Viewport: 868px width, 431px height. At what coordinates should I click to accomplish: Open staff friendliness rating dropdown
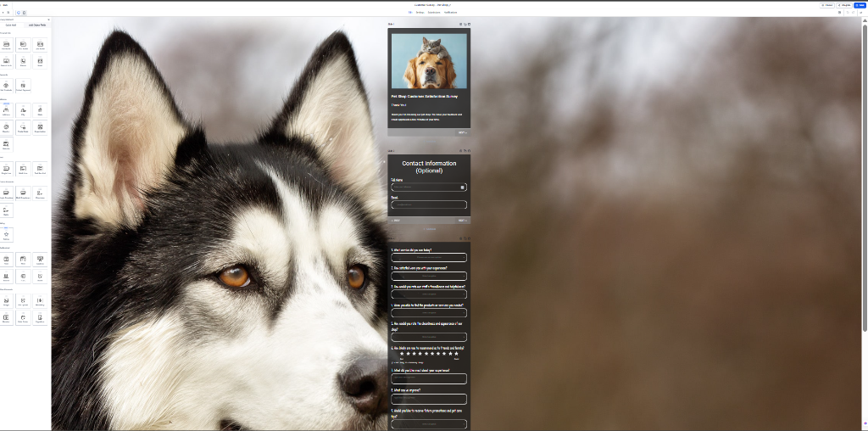429,294
